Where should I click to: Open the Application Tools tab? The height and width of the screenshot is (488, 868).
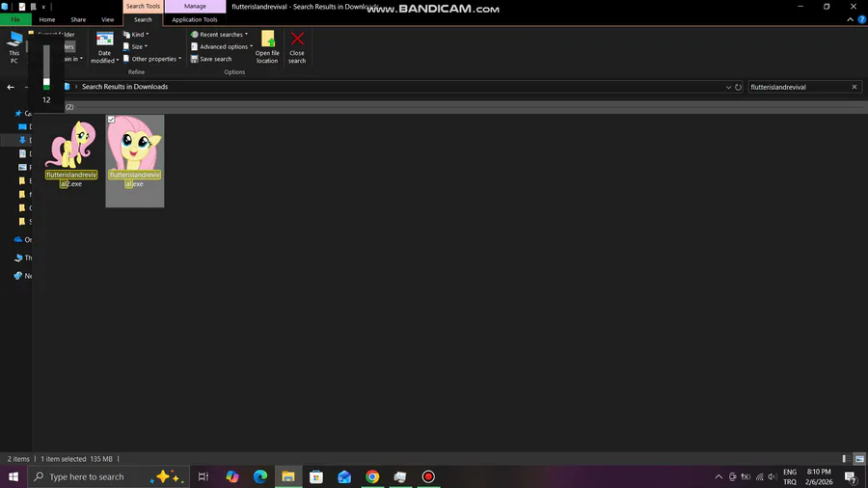(195, 19)
